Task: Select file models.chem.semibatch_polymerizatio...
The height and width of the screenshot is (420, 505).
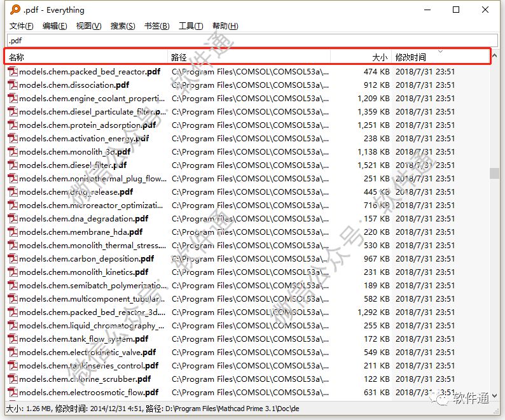Action: pyautogui.click(x=93, y=285)
